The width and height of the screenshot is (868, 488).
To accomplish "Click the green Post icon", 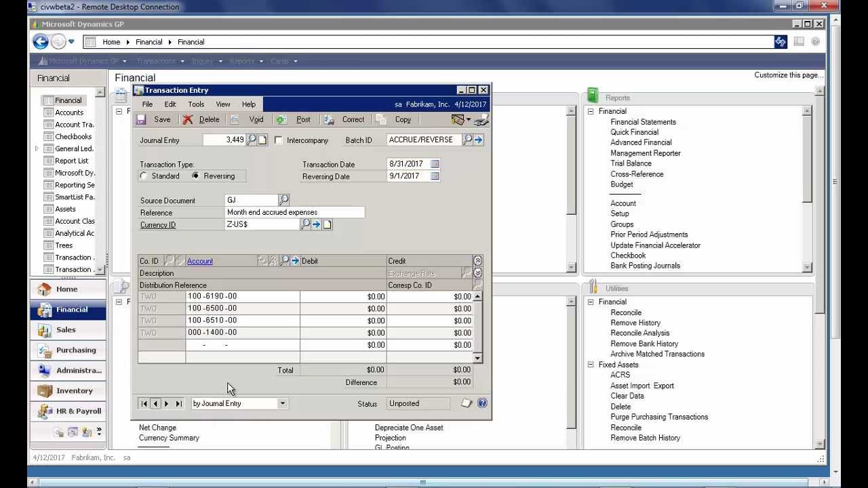I will pyautogui.click(x=281, y=120).
